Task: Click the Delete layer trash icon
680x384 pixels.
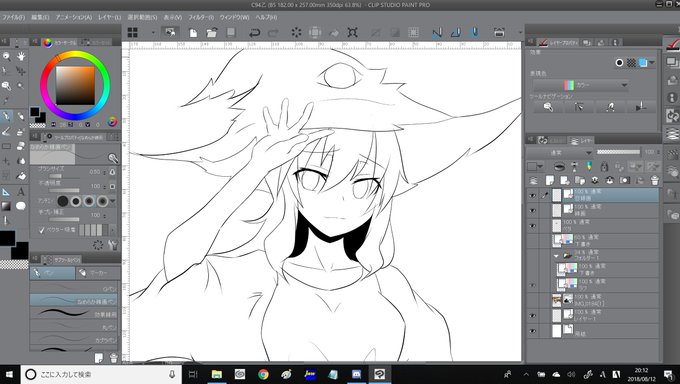Action: (655, 180)
